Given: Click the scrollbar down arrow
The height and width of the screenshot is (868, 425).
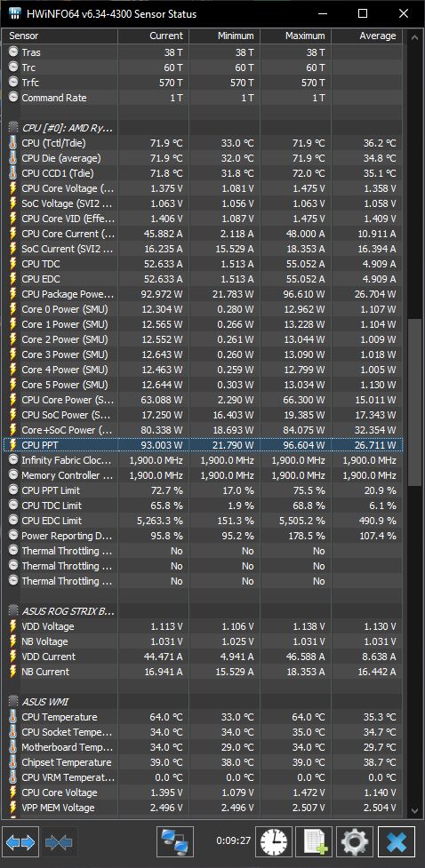Looking at the screenshot, I should coord(413,810).
